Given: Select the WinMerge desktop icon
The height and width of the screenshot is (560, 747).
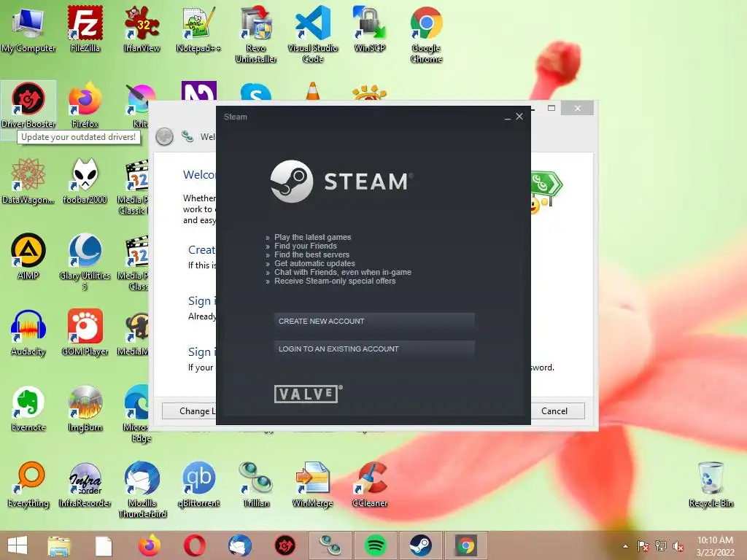Looking at the screenshot, I should click(x=312, y=484).
